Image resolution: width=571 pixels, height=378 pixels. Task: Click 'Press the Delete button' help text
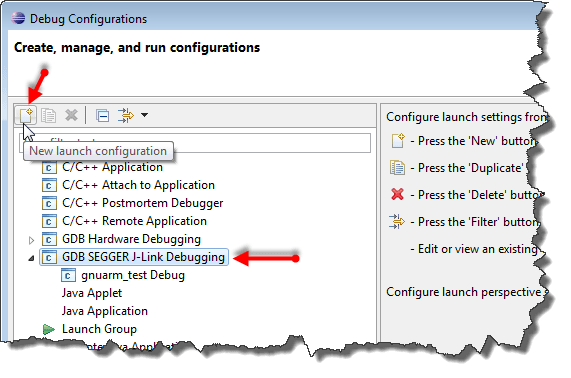point(477,195)
